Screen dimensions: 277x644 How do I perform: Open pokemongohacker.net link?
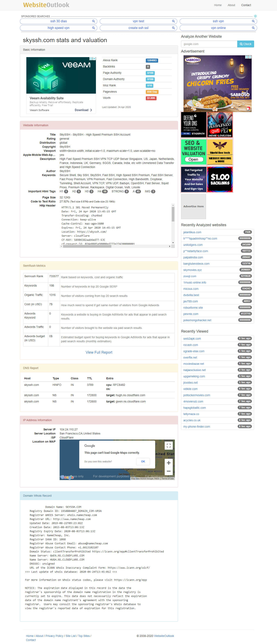197,320
